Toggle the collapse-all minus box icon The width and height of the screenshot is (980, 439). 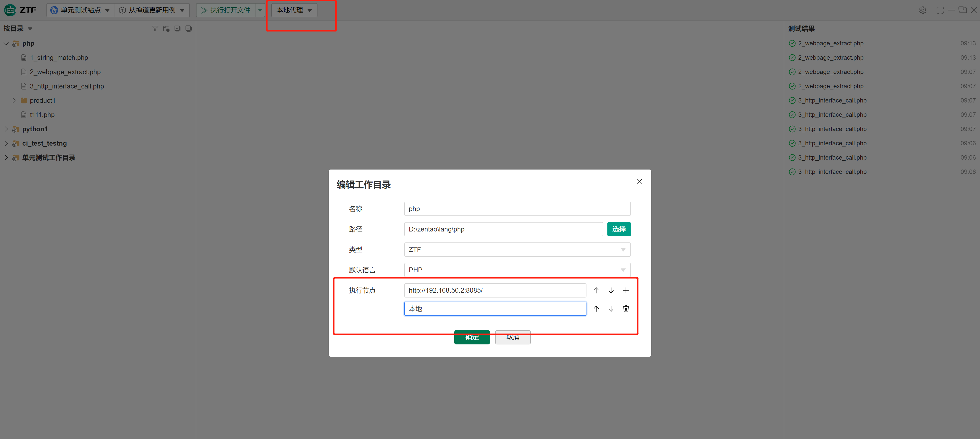click(188, 29)
